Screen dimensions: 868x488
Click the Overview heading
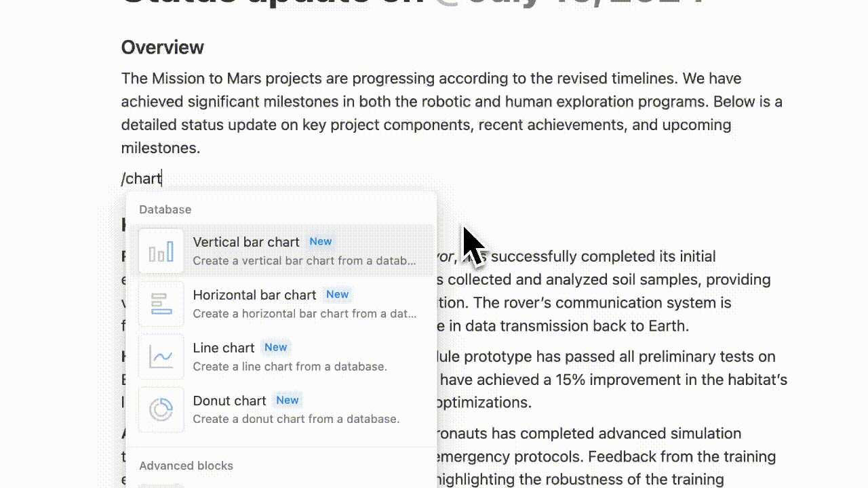(x=162, y=47)
